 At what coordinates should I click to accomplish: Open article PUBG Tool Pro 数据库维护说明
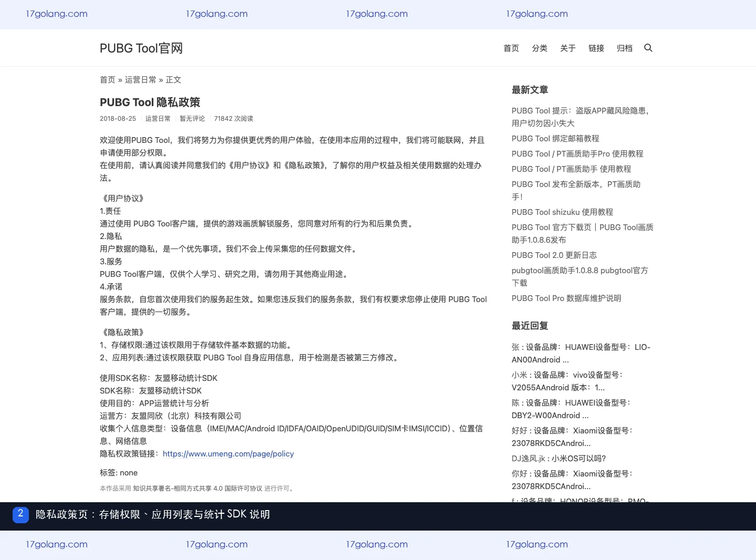pyautogui.click(x=566, y=298)
